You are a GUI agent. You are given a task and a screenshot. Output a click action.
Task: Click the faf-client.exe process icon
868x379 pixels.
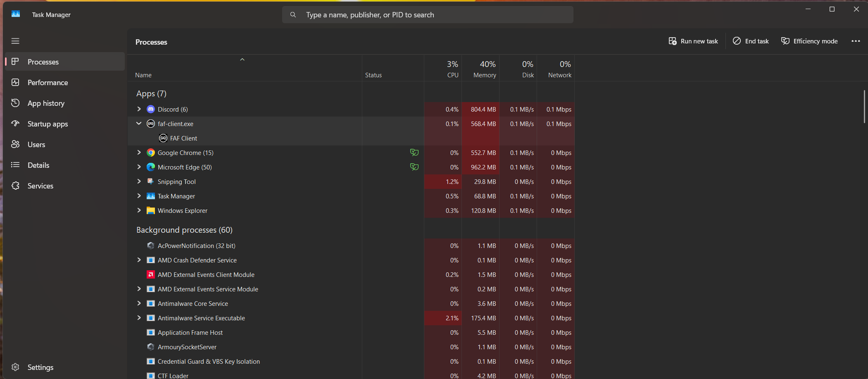tap(151, 124)
